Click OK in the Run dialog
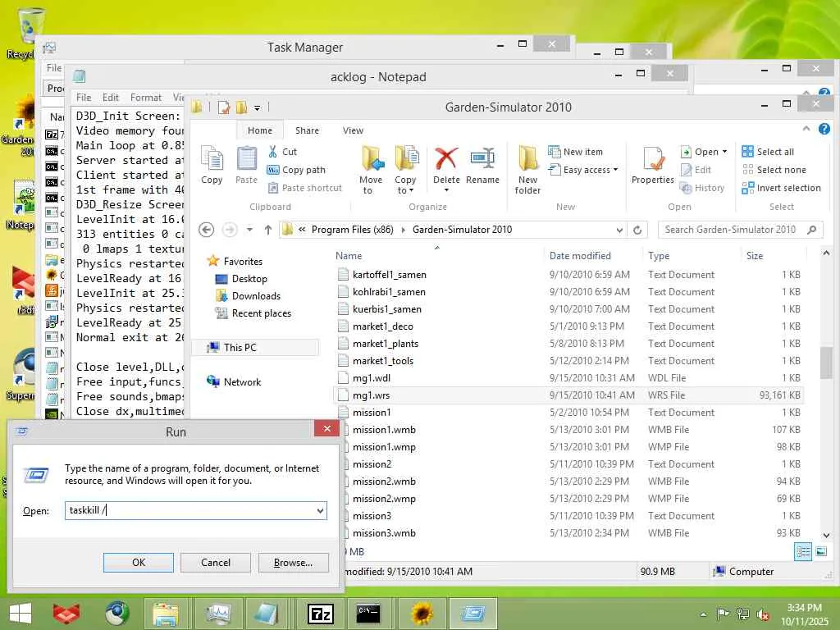840x630 pixels. (x=138, y=563)
